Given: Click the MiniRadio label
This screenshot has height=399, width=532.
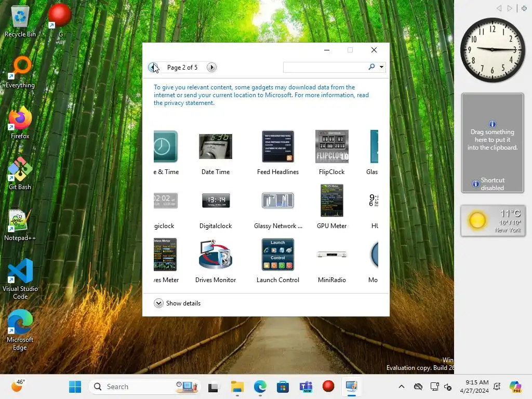Looking at the screenshot, I should (x=332, y=280).
